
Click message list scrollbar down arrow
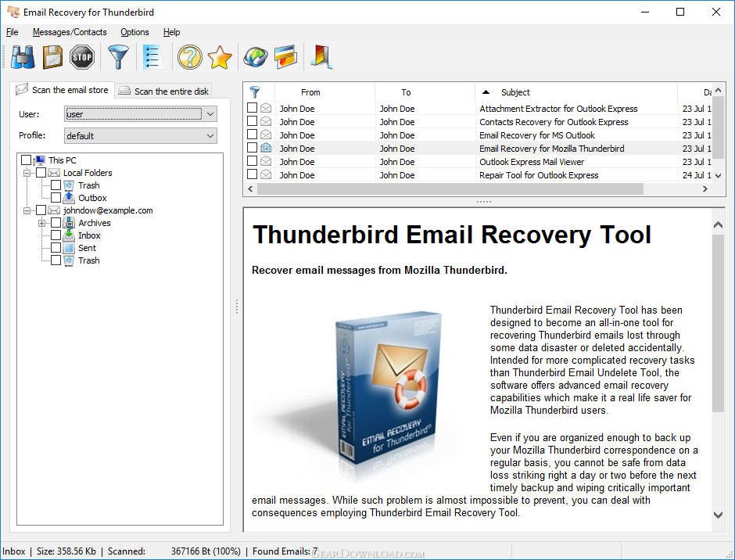click(718, 175)
